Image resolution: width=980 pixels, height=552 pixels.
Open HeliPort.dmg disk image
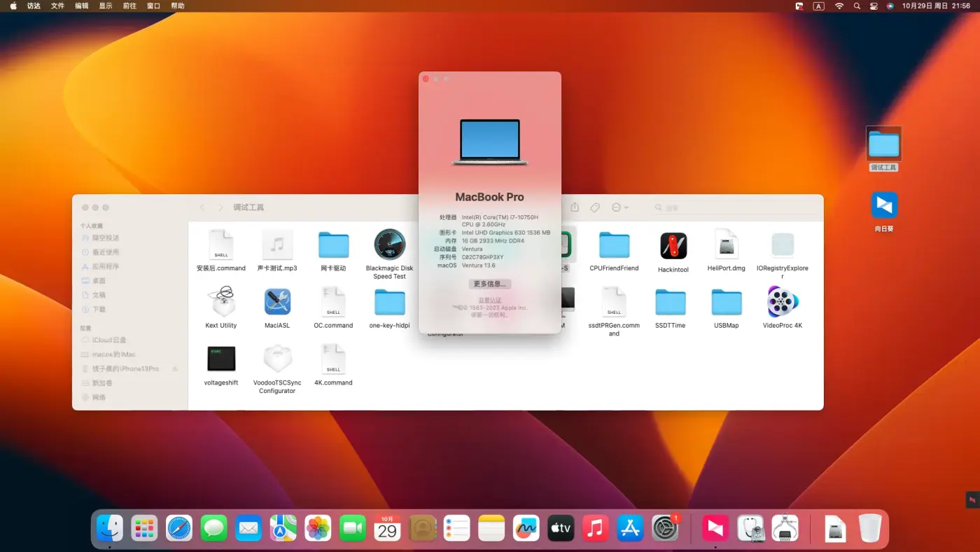(726, 245)
